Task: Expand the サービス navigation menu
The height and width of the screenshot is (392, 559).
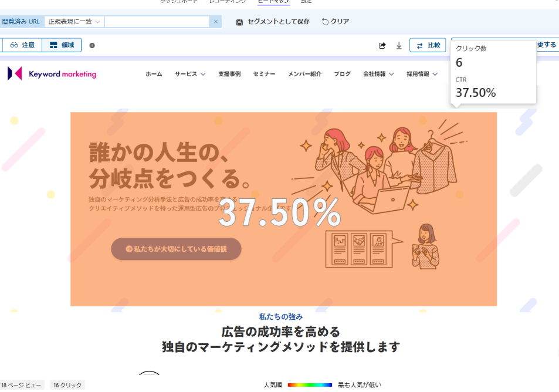Action: [190, 74]
